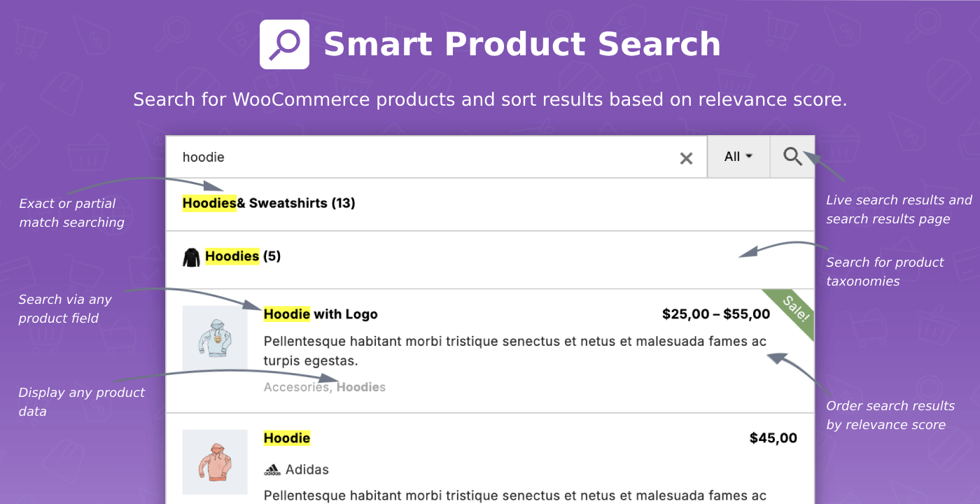Clear the search field with the X icon
Image resolution: width=980 pixels, height=504 pixels.
point(686,158)
